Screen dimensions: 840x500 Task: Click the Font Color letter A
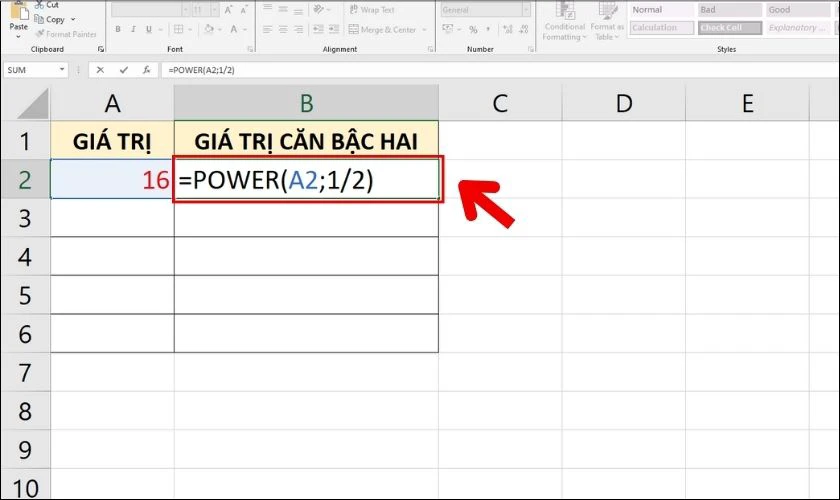234,29
